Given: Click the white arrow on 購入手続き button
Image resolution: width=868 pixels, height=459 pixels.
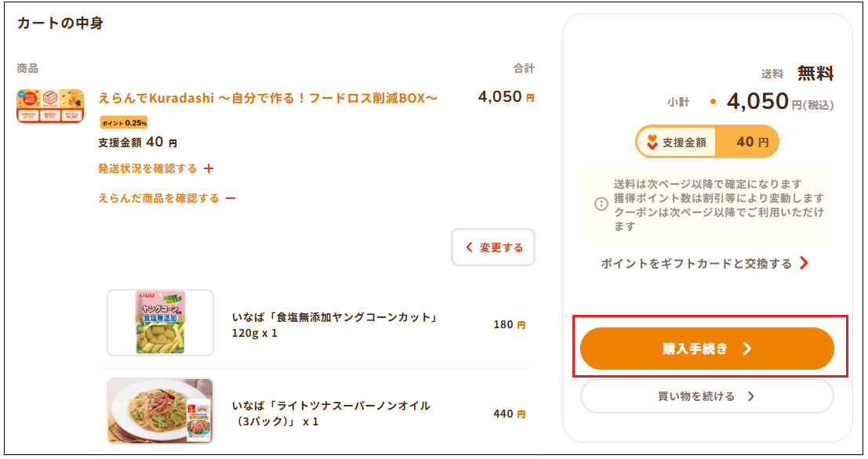Looking at the screenshot, I should [x=746, y=349].
